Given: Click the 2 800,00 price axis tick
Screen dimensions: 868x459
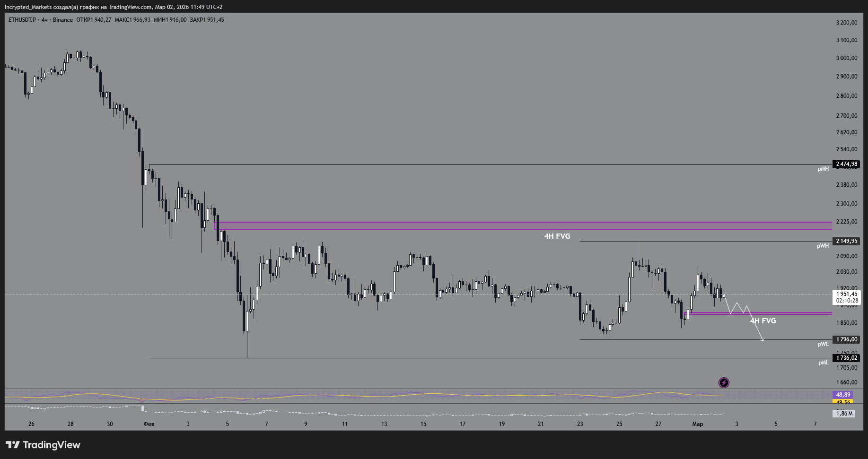Looking at the screenshot, I should pyautogui.click(x=847, y=96).
